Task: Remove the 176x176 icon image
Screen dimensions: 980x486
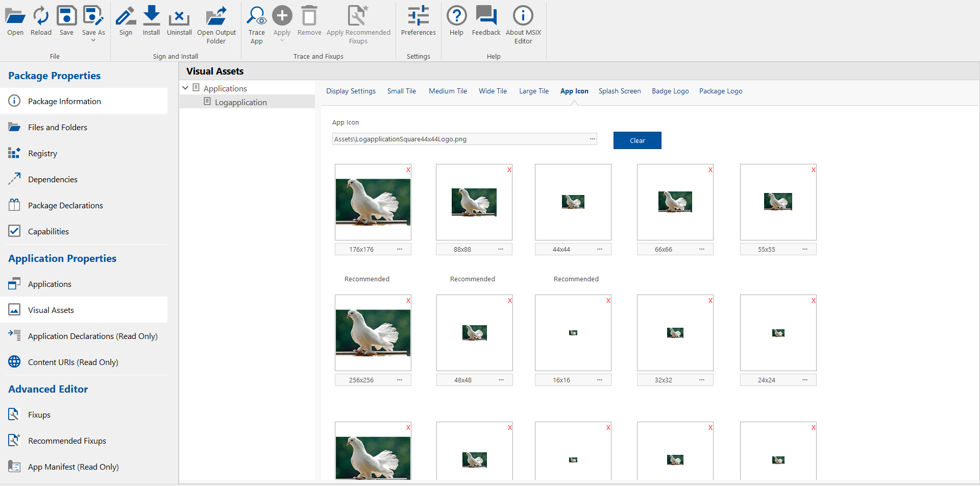Action: click(x=408, y=170)
